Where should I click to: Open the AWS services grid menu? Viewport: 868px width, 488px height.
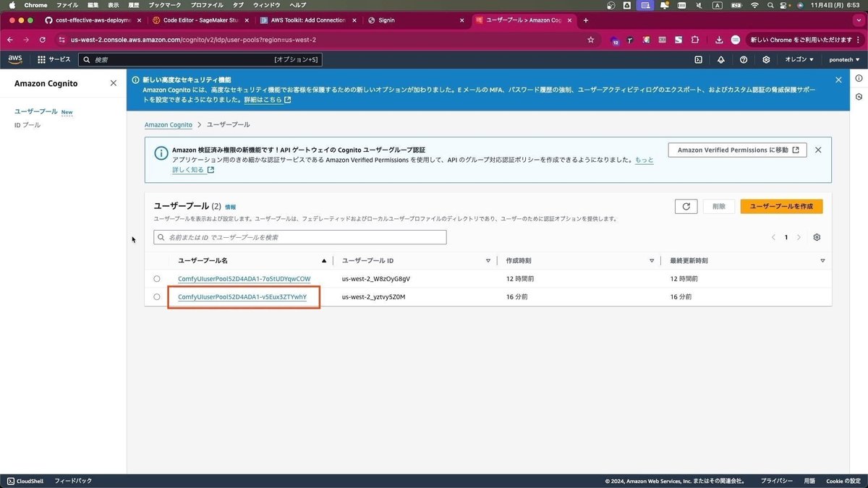tap(41, 59)
